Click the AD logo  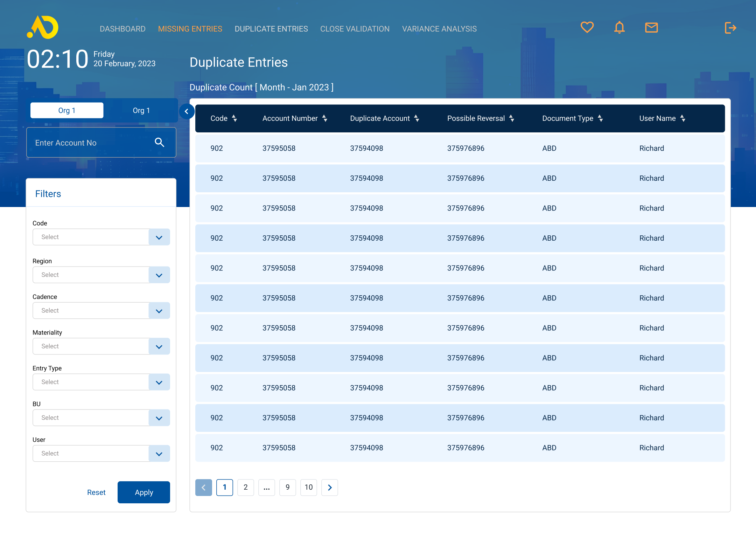[43, 27]
